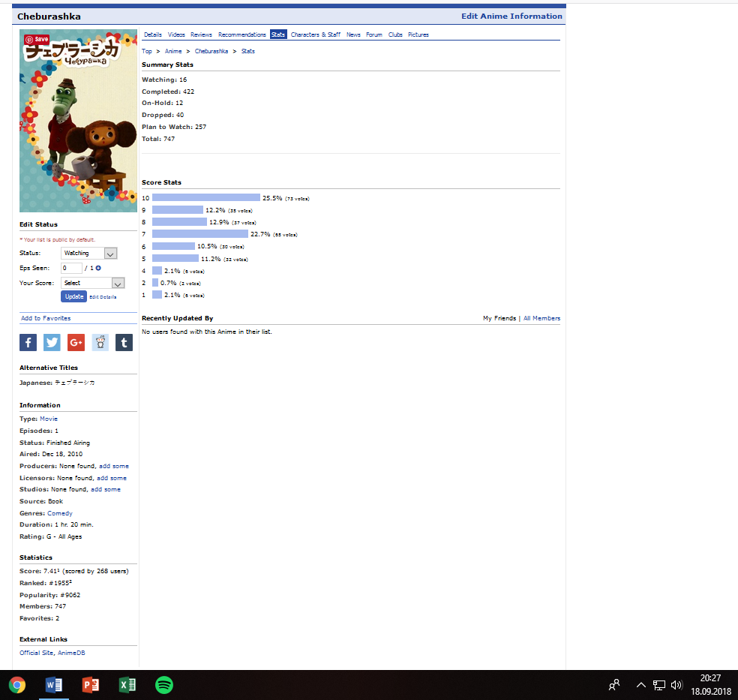Increment episodes seen plus icon
Viewport: 738px width, 700px height.
click(x=98, y=268)
